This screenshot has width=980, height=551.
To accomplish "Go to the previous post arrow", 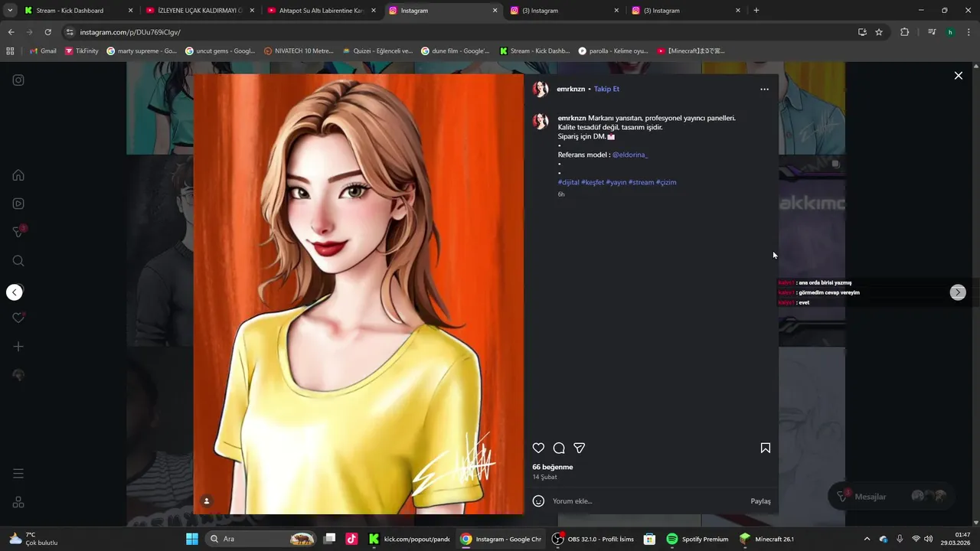I will [15, 292].
